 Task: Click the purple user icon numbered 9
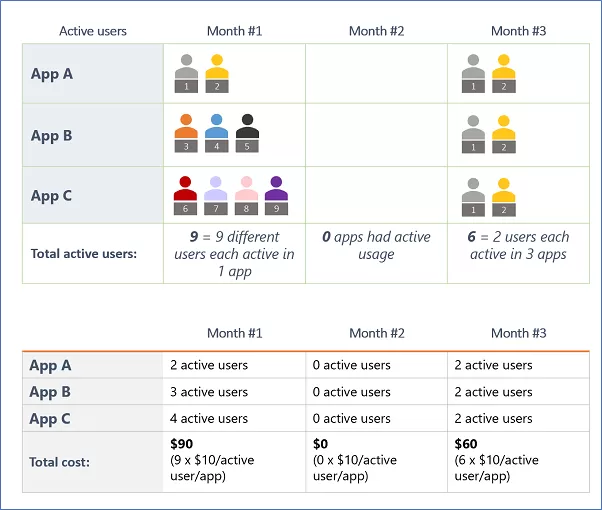[x=277, y=194]
